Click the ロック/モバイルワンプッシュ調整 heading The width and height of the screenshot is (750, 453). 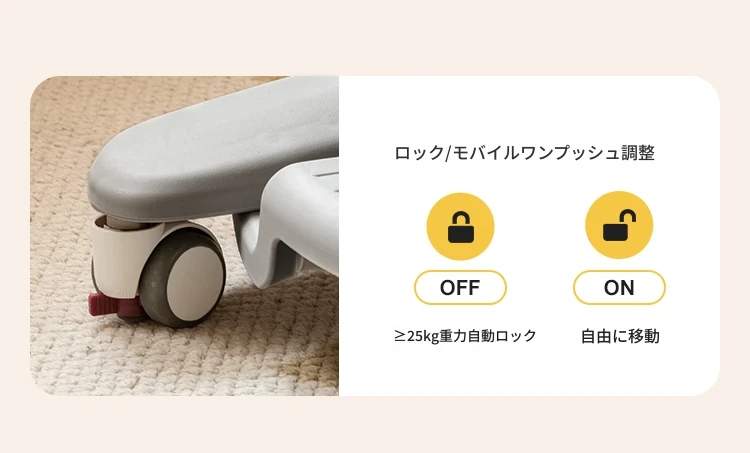pyautogui.click(x=525, y=153)
